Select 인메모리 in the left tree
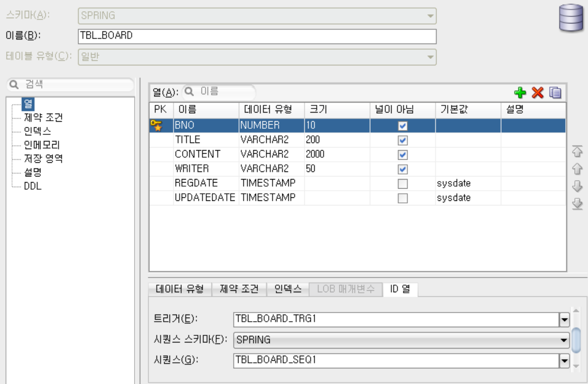This screenshot has height=384, width=588. pyautogui.click(x=42, y=145)
